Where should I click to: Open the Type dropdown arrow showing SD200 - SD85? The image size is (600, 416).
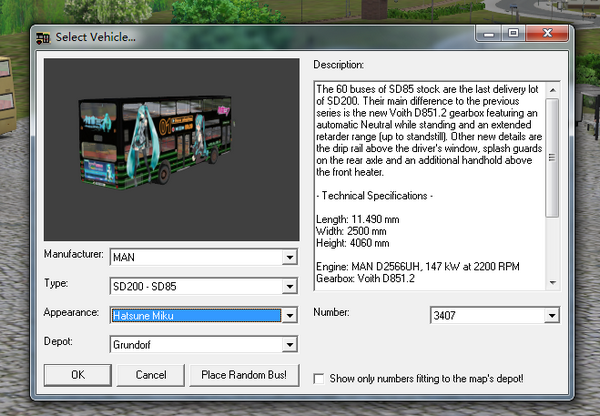290,286
